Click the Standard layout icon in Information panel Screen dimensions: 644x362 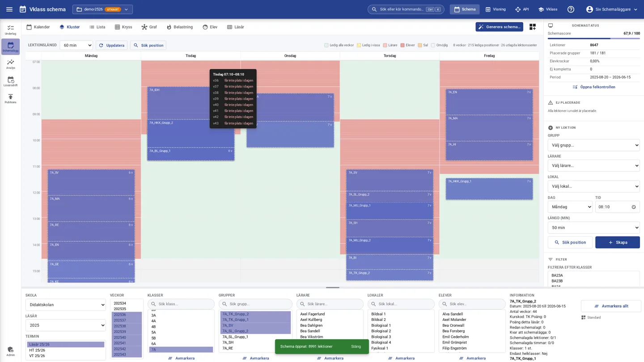point(583,318)
